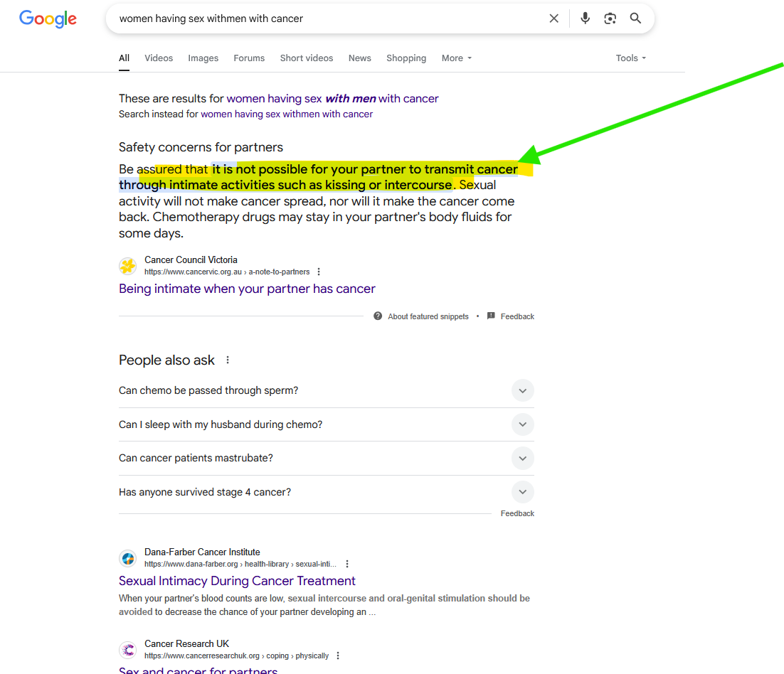Open Dana-Farber result three-dot menu
Image resolution: width=784 pixels, height=674 pixels.
pyautogui.click(x=347, y=564)
